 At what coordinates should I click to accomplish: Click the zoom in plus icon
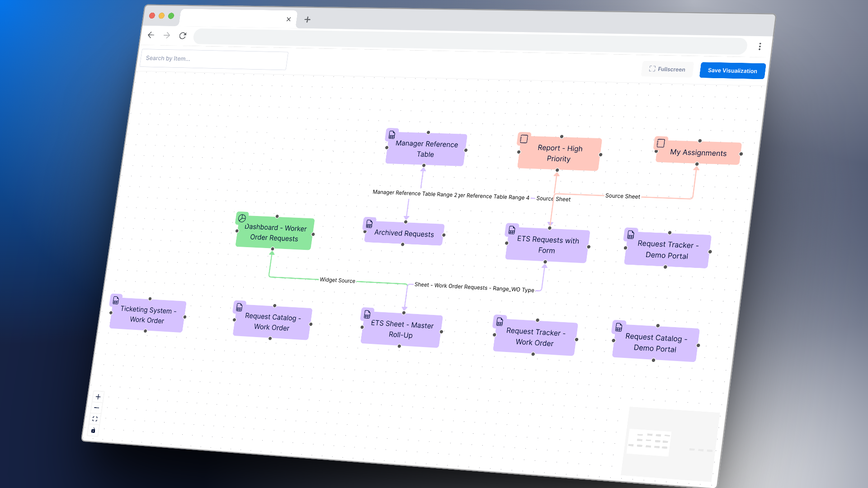coord(98,397)
